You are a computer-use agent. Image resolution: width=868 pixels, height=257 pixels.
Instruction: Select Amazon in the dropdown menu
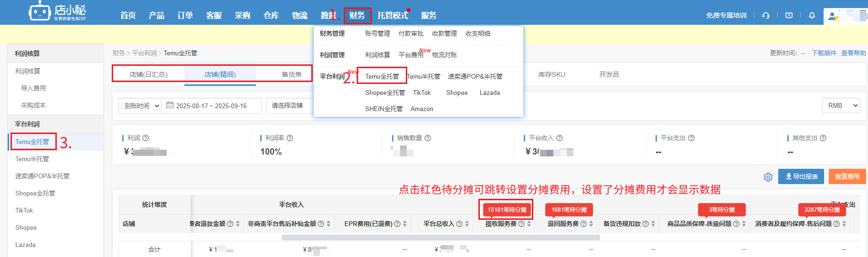tap(422, 109)
